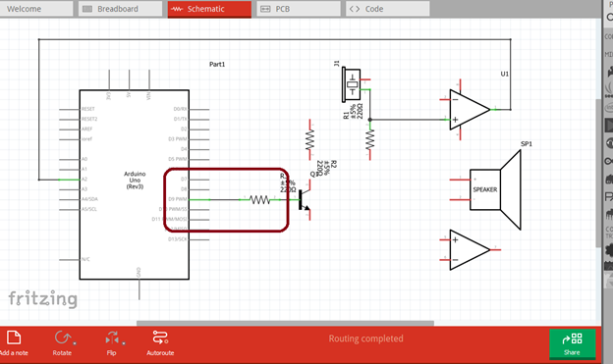
Task: Click the wire junction dot near R1
Action: click(369, 120)
